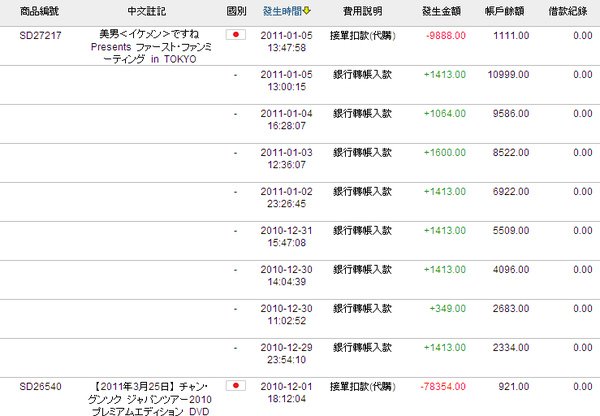This screenshot has height=416, width=600.
Task: Click timestamp 2010-12-29 23:54:10
Action: click(x=287, y=354)
